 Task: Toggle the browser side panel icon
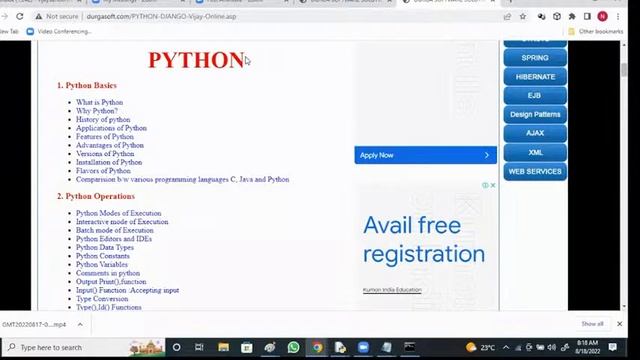tap(587, 16)
